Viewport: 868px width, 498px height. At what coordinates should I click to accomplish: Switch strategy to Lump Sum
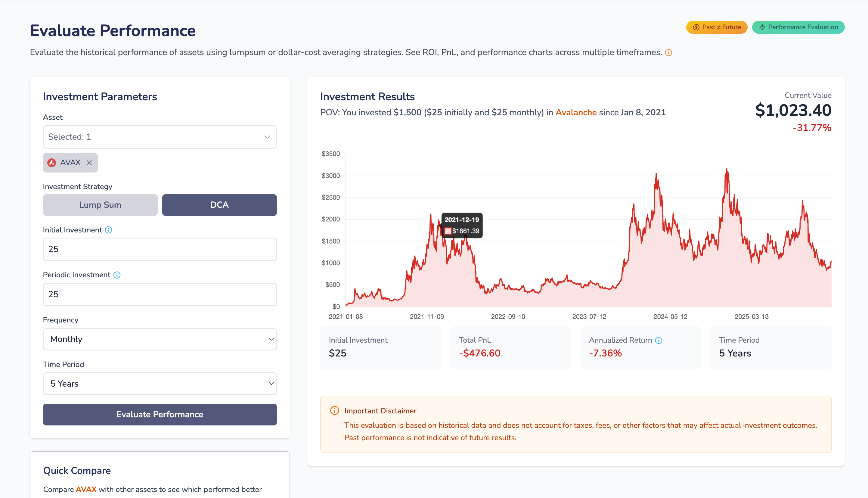click(x=100, y=205)
